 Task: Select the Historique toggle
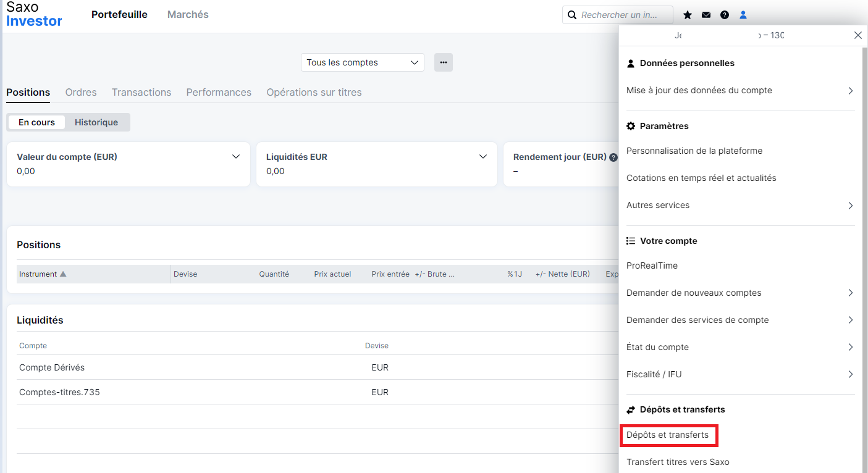pos(96,122)
